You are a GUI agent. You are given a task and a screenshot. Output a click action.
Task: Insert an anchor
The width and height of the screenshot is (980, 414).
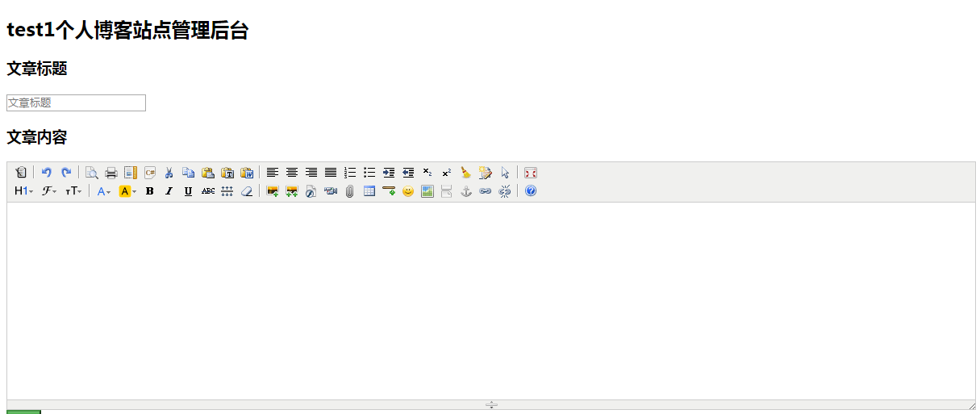click(x=466, y=191)
